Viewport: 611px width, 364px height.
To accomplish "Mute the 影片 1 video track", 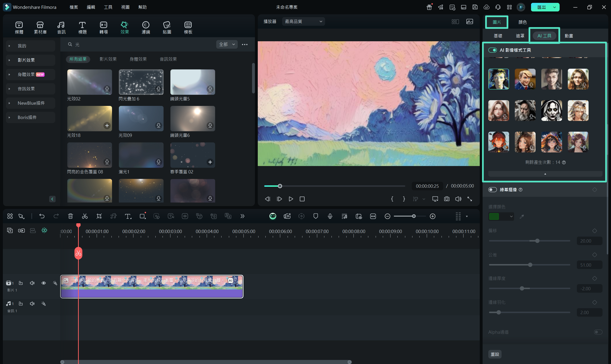I will (32, 283).
